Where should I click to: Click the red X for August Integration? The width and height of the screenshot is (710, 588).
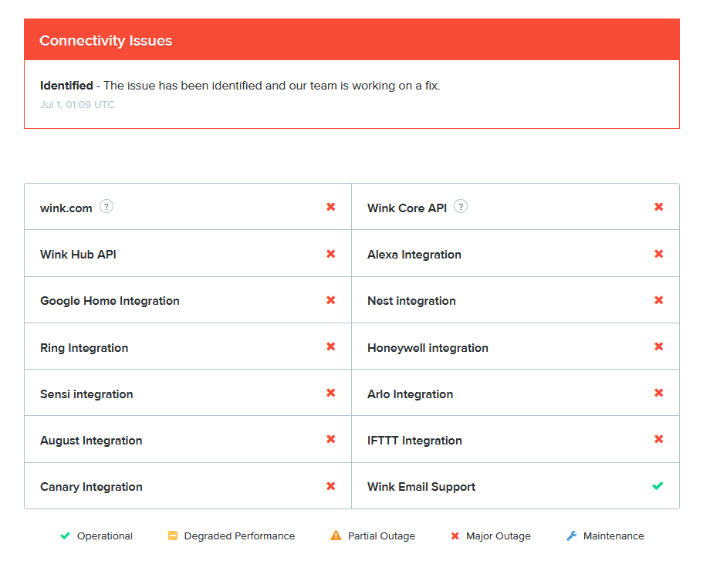(x=331, y=439)
